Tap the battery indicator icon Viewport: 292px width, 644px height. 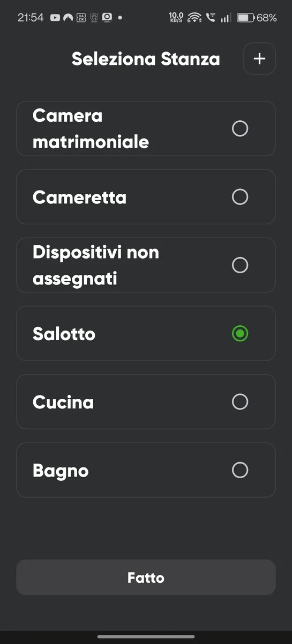[245, 18]
